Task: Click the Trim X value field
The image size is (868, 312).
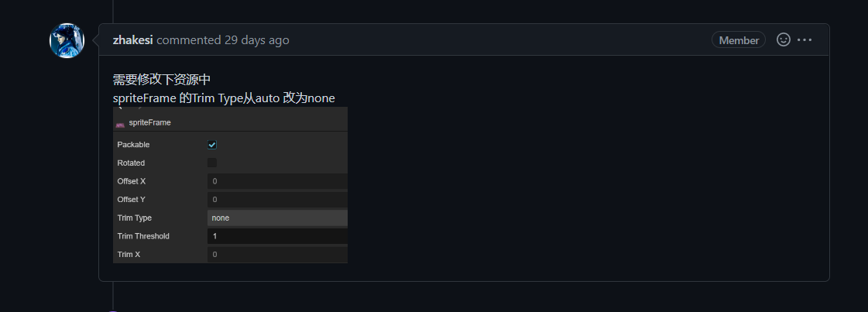Action: (x=277, y=255)
